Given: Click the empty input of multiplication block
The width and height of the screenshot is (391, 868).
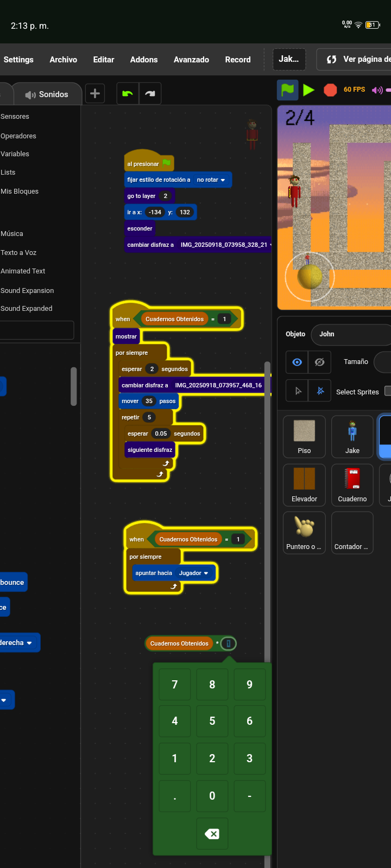Looking at the screenshot, I should tap(229, 643).
